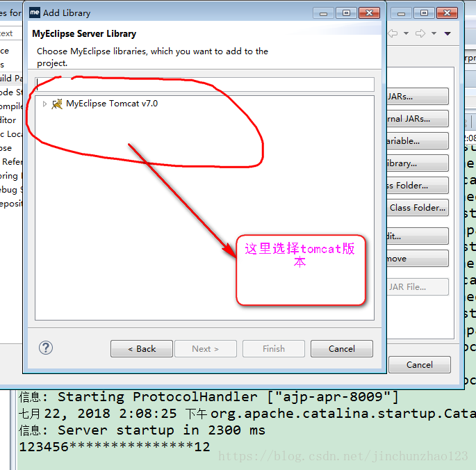Click the disabled Next button
Viewport: 476px width, 470px height.
(206, 349)
